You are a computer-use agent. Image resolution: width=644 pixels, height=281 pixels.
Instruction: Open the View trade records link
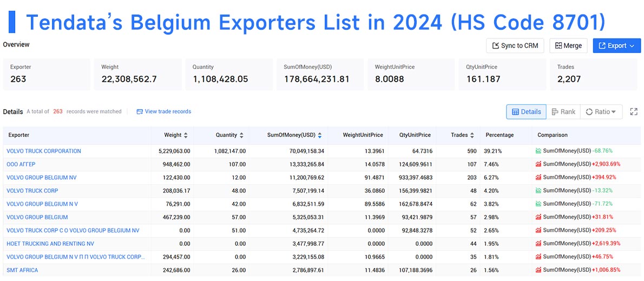click(x=164, y=112)
